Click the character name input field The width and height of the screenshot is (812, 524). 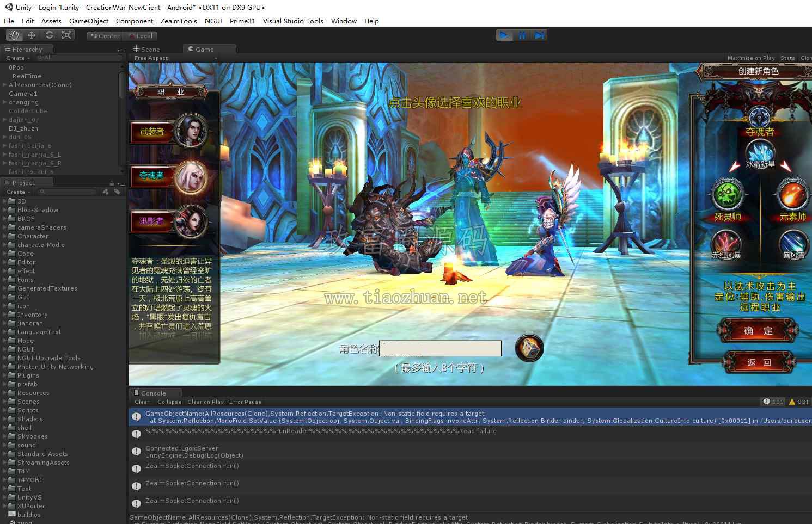coord(441,349)
